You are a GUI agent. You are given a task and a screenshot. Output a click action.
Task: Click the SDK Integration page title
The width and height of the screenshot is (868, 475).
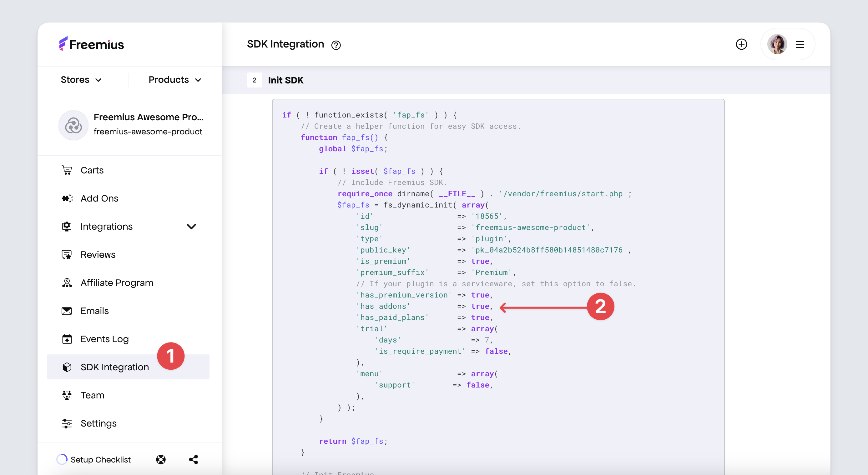(285, 44)
